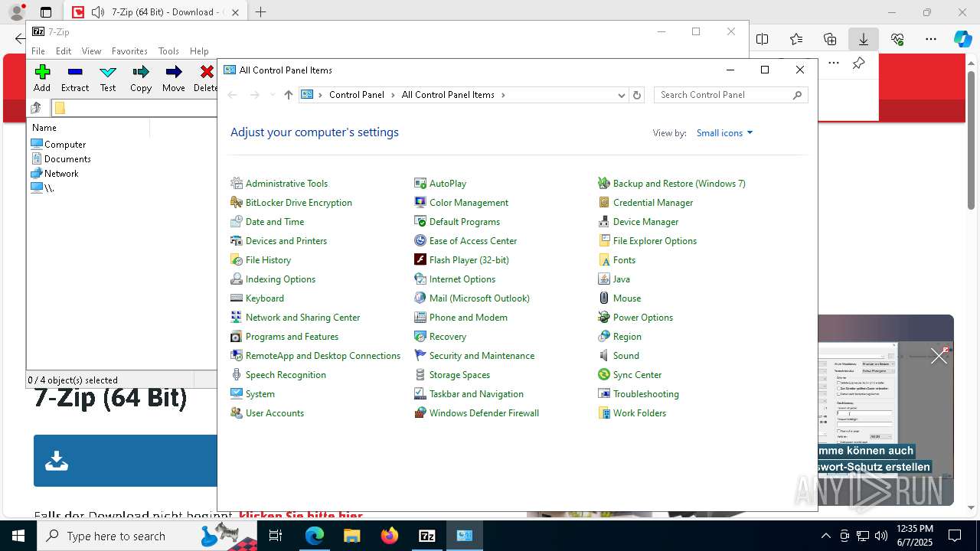Open Copilot icon in Edge toolbar
This screenshot has height=551, width=980.
point(962,39)
